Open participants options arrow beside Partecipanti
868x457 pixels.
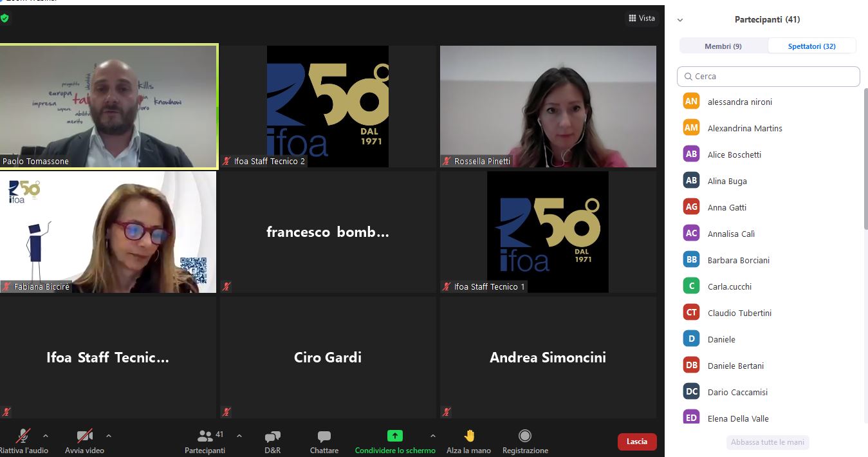[x=239, y=436]
